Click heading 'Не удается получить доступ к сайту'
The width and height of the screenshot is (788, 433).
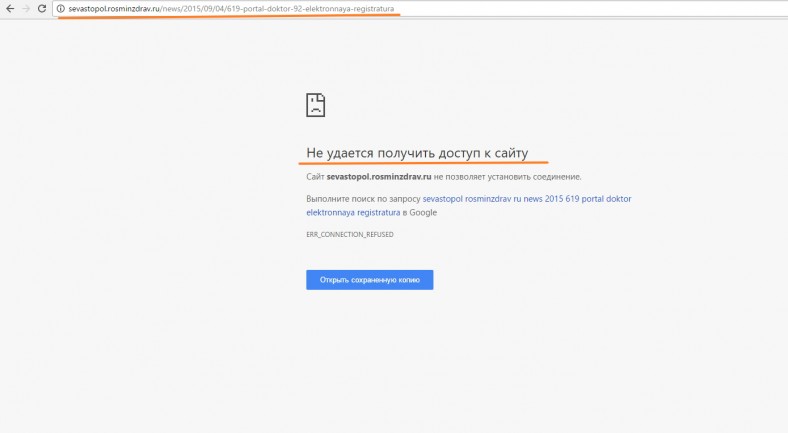coord(417,153)
